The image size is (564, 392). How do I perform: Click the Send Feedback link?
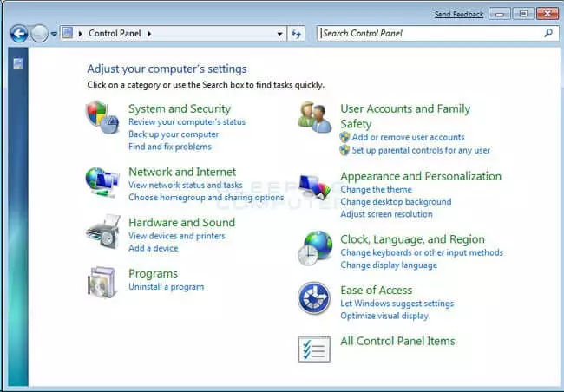tap(459, 14)
